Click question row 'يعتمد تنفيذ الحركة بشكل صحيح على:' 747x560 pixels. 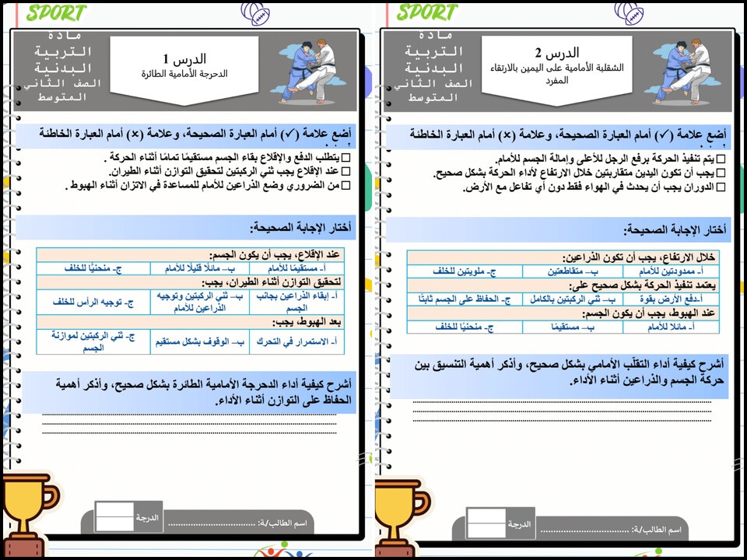[563, 285]
